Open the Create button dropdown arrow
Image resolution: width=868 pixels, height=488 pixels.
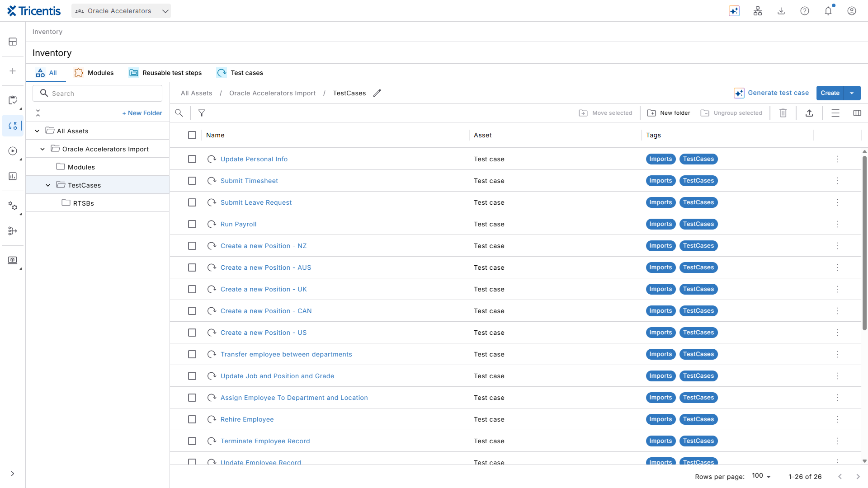(852, 93)
